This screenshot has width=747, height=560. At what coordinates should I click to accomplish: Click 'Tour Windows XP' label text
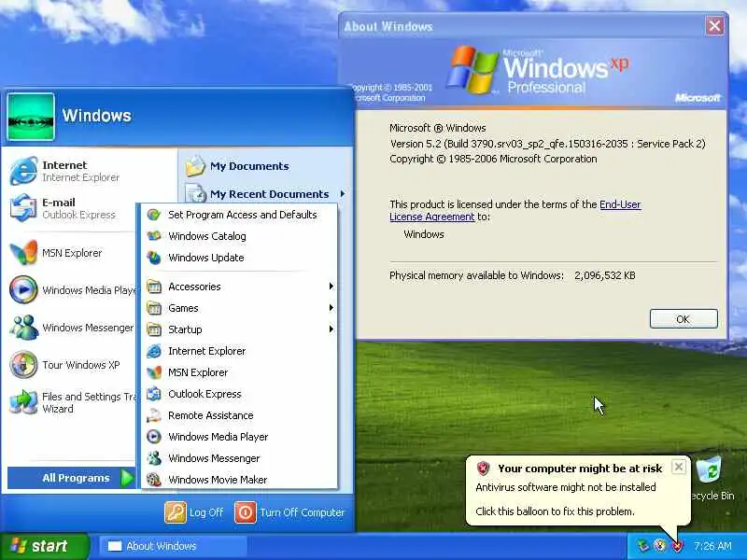point(80,365)
